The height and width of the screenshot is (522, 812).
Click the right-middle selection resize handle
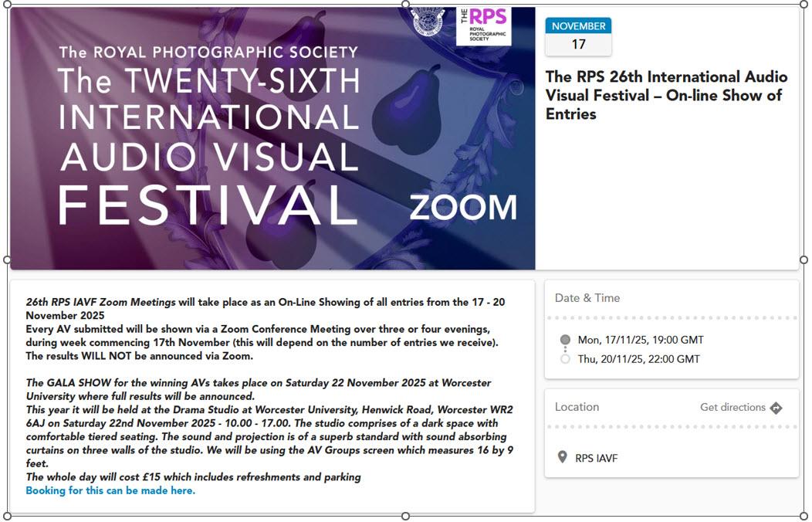(x=804, y=260)
